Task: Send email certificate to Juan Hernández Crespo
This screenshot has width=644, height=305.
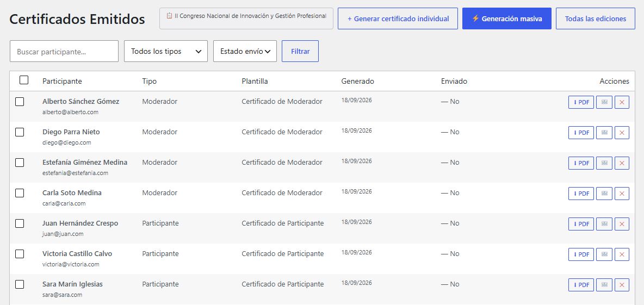Action: [604, 224]
